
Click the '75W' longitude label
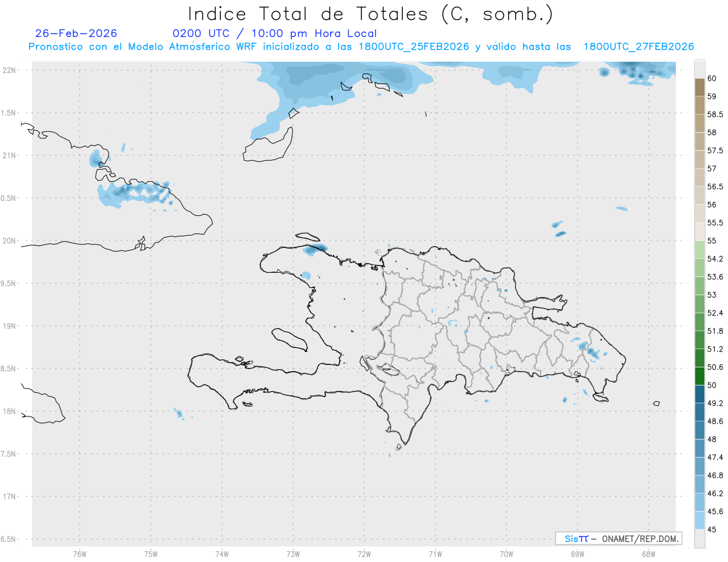tap(150, 554)
